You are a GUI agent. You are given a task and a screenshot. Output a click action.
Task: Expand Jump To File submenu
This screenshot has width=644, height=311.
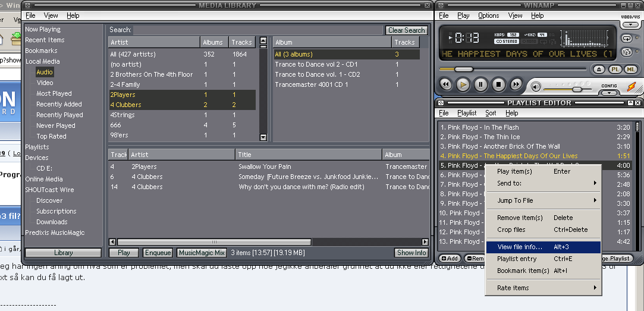click(x=543, y=200)
